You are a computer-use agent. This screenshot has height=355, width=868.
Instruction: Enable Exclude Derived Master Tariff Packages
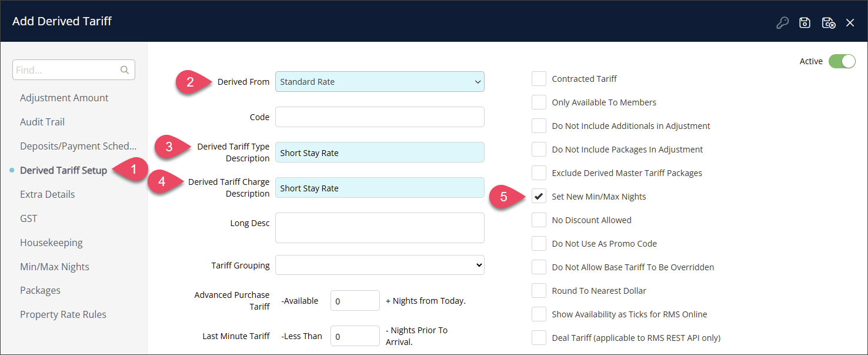(x=539, y=172)
